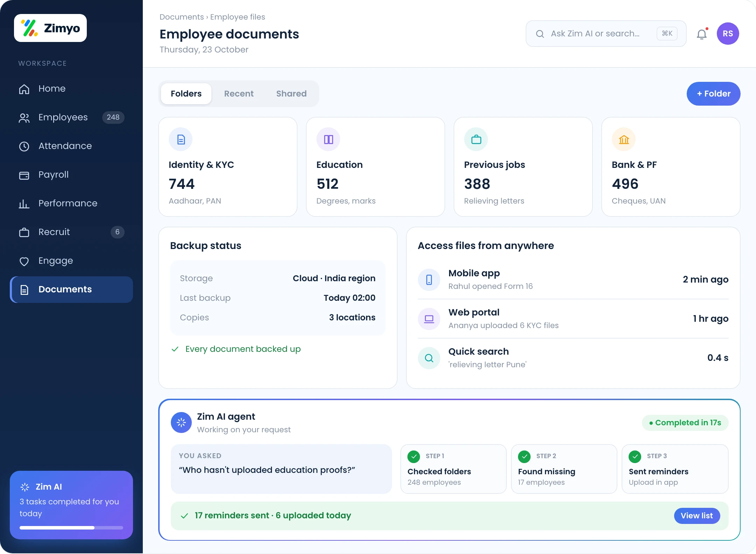
Task: Click '17 reminders sent · 6 uploaded today'
Action: pyautogui.click(x=273, y=516)
